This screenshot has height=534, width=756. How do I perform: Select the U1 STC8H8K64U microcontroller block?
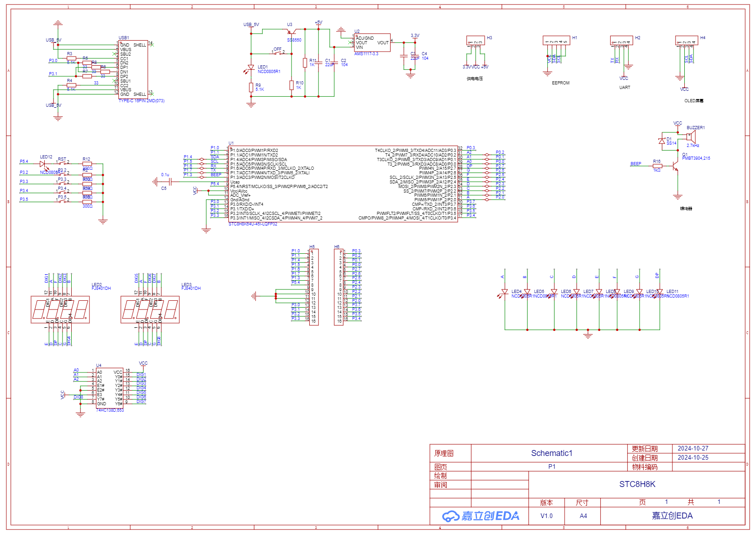(343, 184)
